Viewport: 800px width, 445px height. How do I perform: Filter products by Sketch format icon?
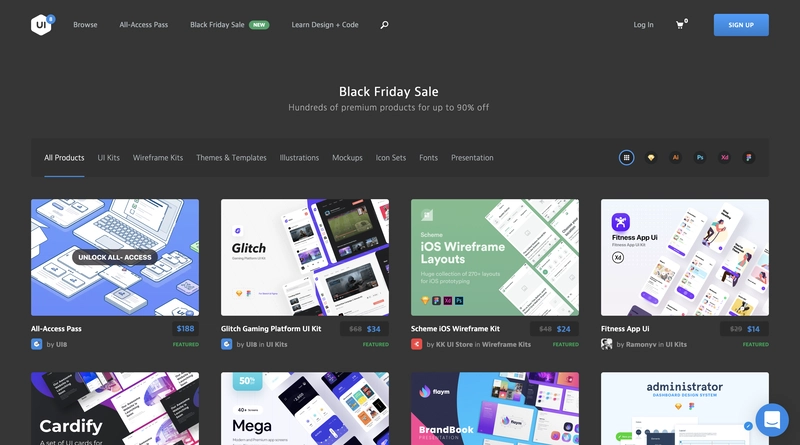point(651,158)
